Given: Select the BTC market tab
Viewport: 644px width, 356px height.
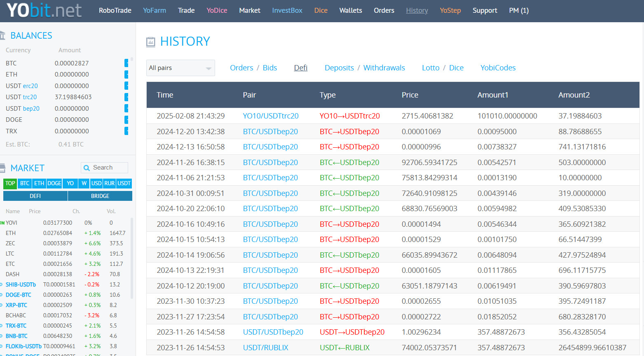Looking at the screenshot, I should click(x=25, y=183).
